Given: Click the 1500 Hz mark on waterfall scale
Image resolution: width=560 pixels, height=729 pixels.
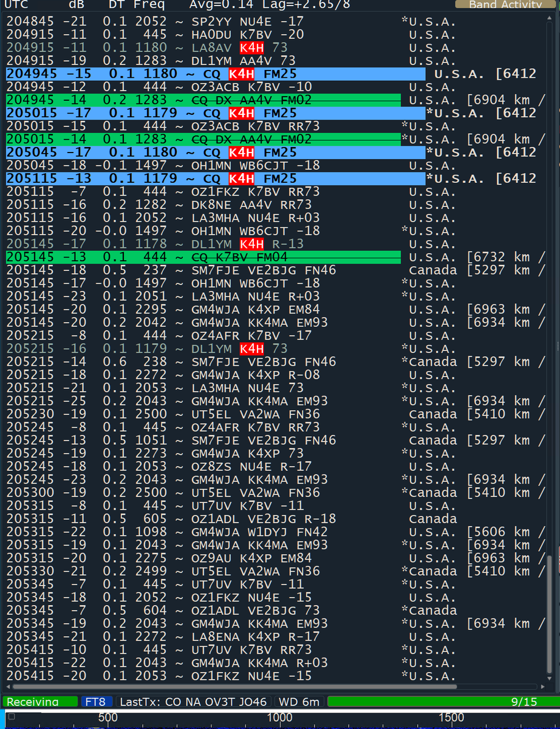Looking at the screenshot, I should [x=450, y=717].
